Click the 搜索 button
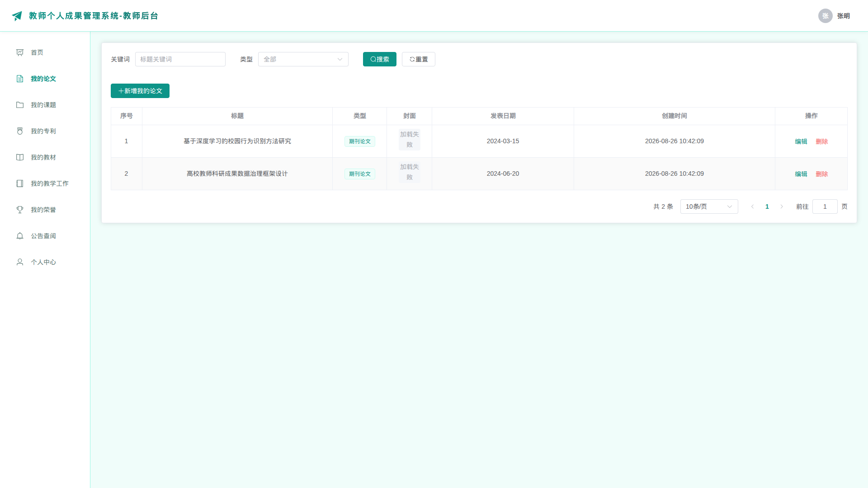The height and width of the screenshot is (488, 868). point(380,59)
